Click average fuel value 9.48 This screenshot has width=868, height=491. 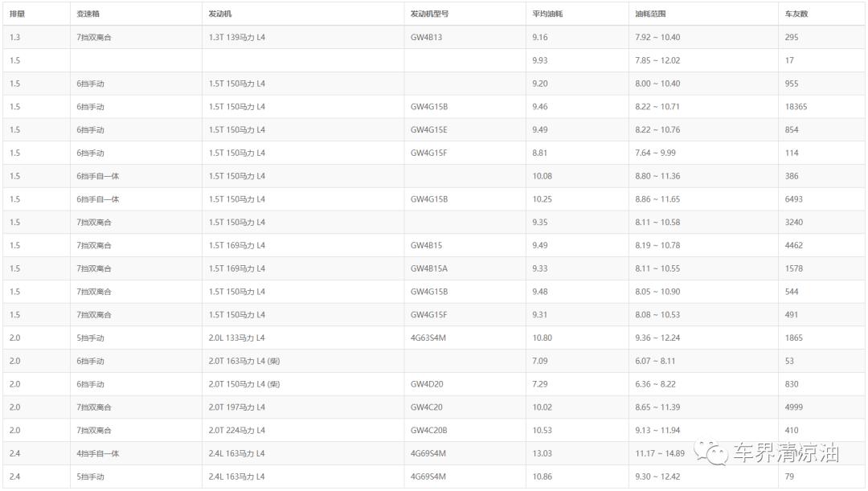pos(540,292)
